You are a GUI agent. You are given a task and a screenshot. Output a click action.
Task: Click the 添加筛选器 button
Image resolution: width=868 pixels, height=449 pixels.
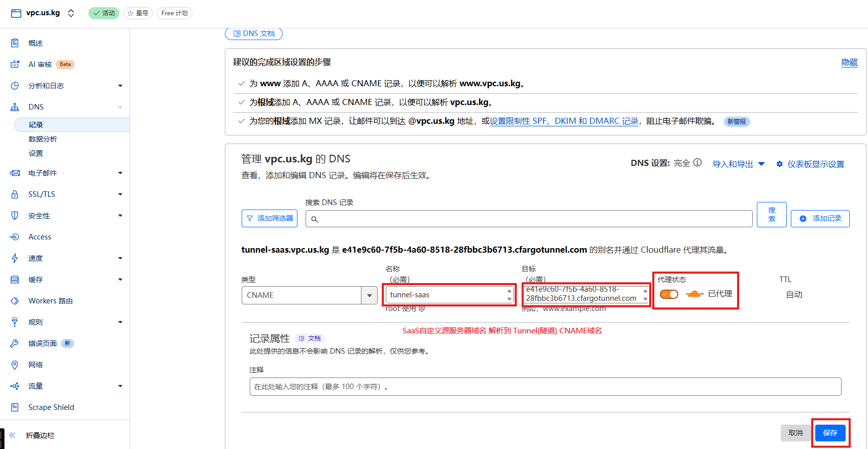tap(270, 219)
